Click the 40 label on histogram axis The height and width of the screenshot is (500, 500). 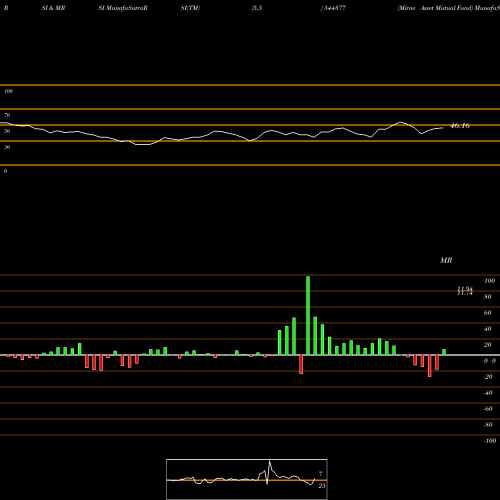point(488,329)
